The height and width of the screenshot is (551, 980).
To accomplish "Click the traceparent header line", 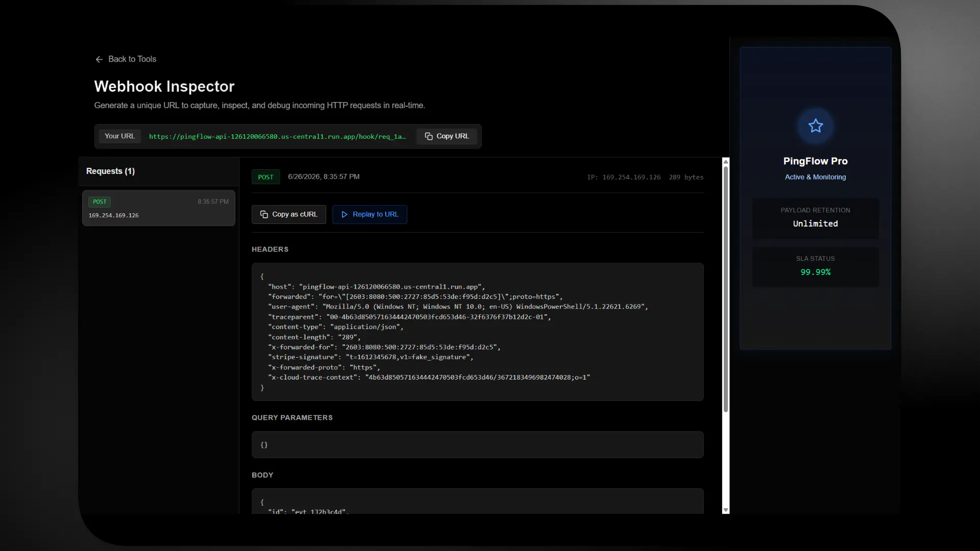I will click(x=409, y=317).
